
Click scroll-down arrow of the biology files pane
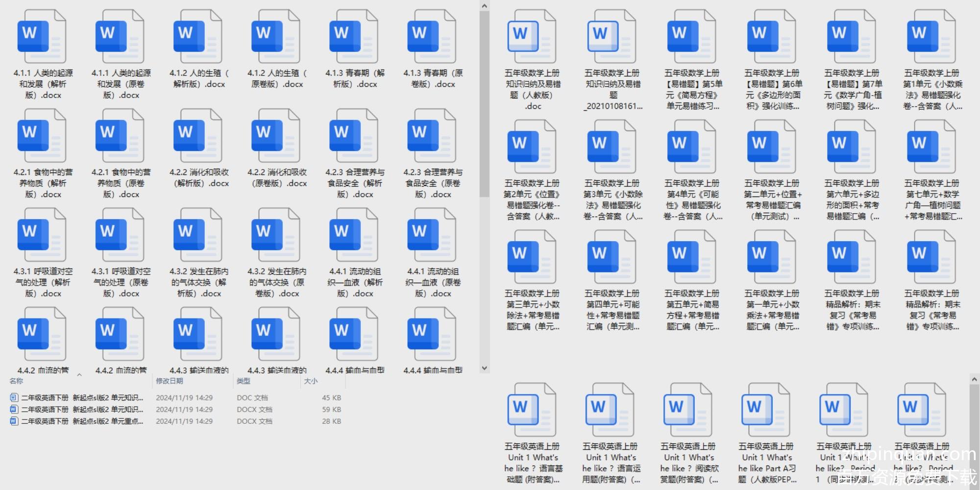484,368
